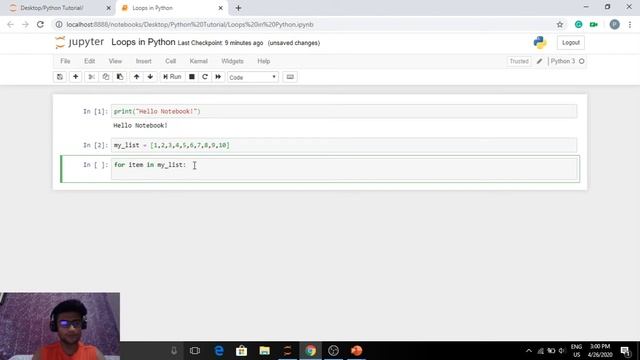
Task: Open Chrome three-dot menu
Action: pyautogui.click(x=630, y=24)
